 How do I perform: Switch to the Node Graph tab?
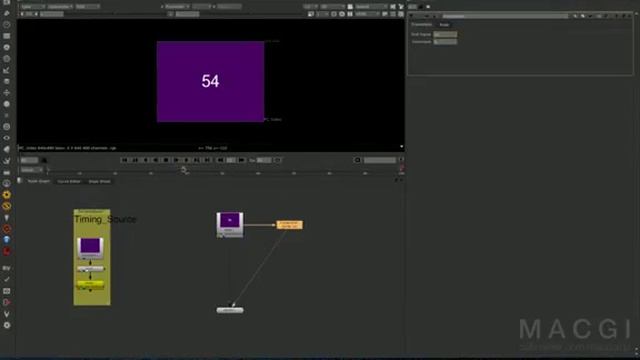point(38,181)
